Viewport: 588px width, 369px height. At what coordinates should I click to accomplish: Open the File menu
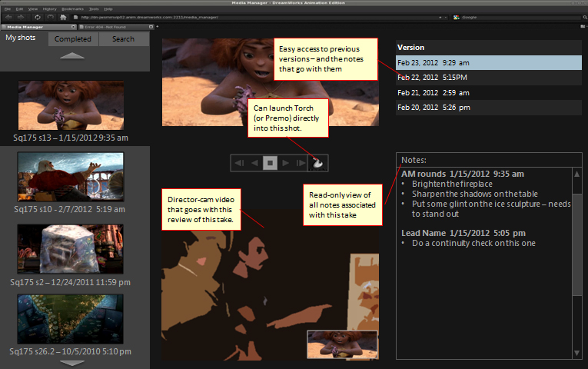(x=8, y=9)
